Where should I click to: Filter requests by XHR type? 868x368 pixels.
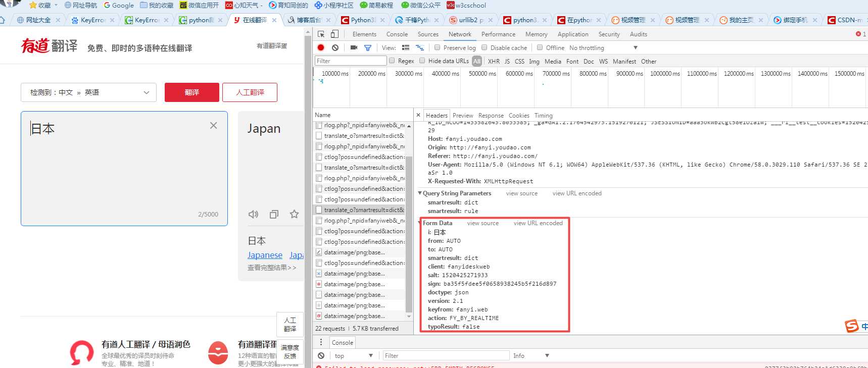click(x=494, y=61)
